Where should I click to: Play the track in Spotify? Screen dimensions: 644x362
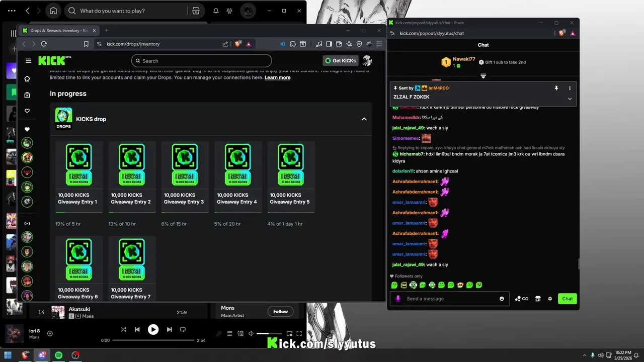[153, 329]
